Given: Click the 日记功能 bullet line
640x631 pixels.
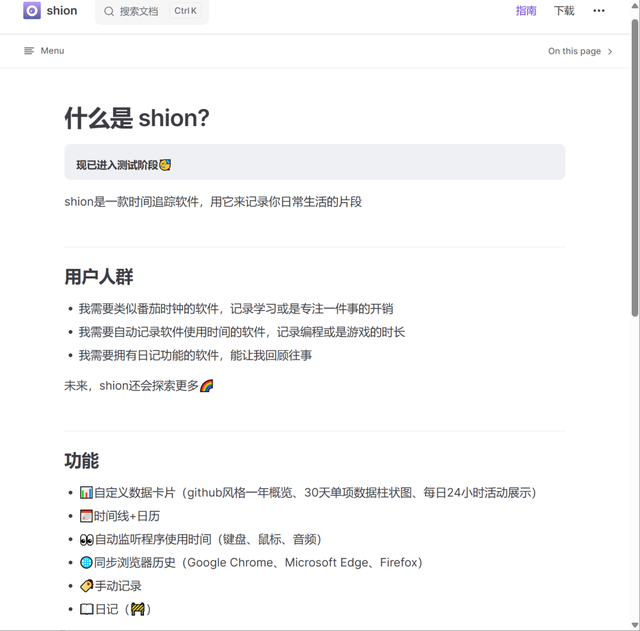Looking at the screenshot, I should (x=195, y=355).
